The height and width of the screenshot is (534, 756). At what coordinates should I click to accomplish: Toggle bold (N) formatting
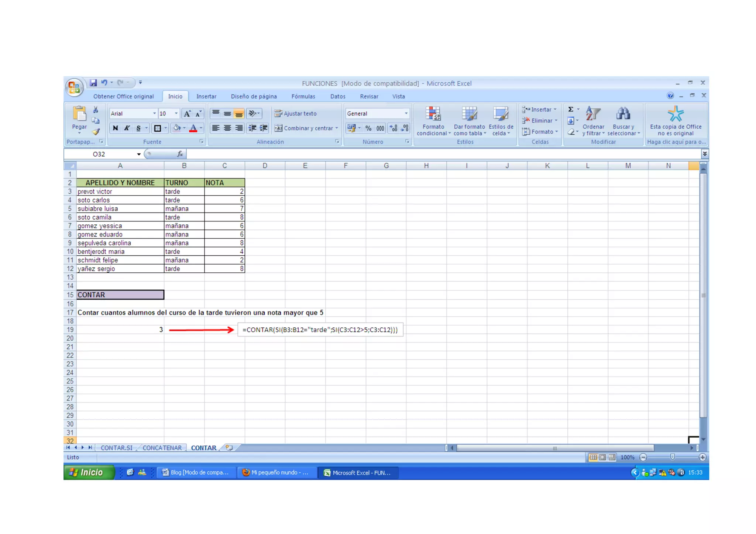pyautogui.click(x=116, y=128)
